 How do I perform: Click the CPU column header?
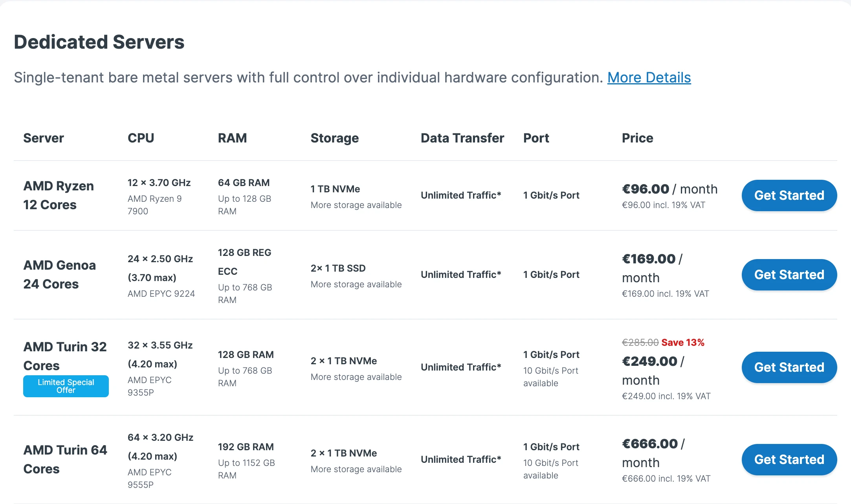[141, 138]
